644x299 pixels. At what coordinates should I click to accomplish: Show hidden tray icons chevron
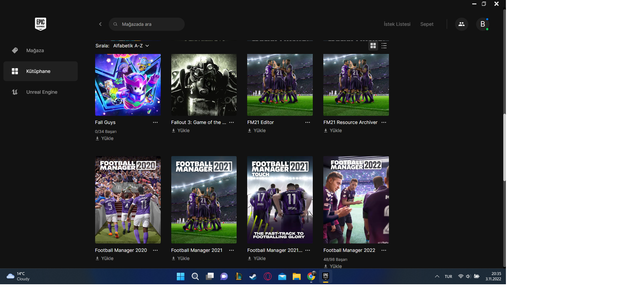(x=437, y=276)
